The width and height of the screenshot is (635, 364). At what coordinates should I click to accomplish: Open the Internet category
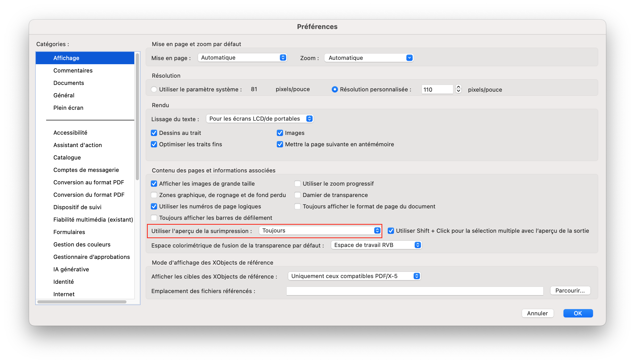64,294
